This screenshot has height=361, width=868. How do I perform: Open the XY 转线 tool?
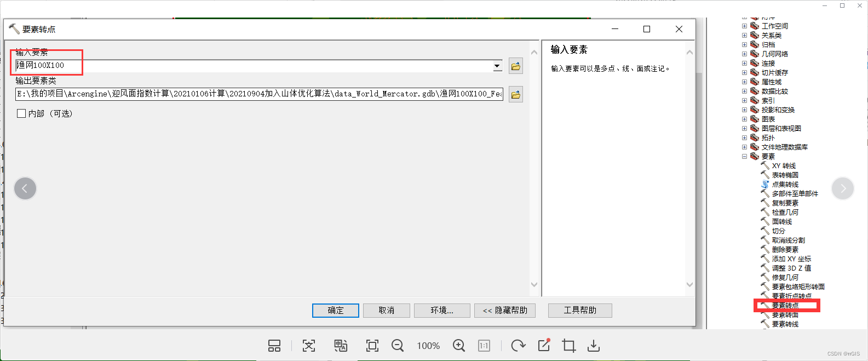click(784, 166)
